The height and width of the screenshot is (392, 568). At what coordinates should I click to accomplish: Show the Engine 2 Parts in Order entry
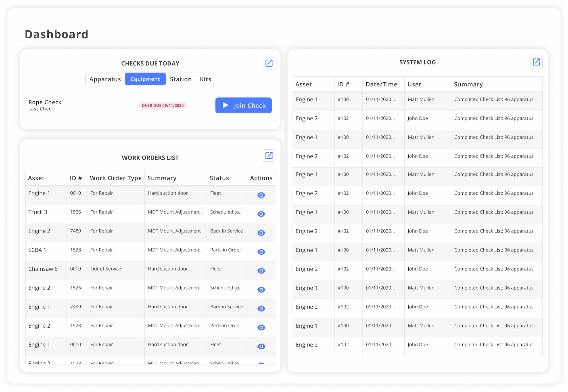point(261,327)
